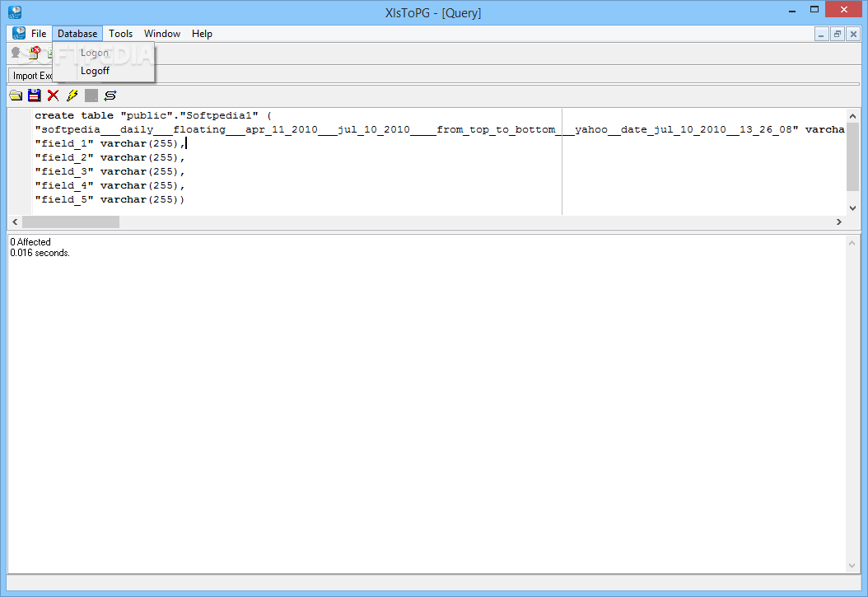The image size is (868, 597).
Task: Choose Logon from Database menu
Action: (x=104, y=54)
